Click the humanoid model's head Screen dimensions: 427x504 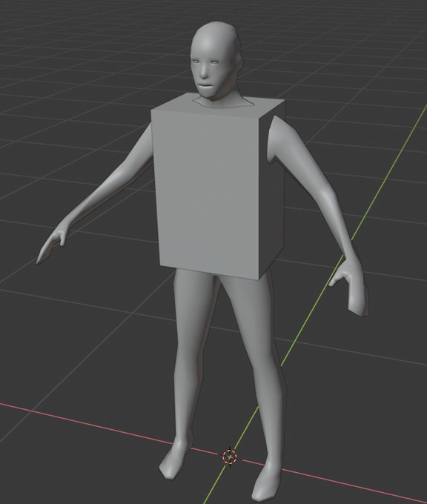(215, 60)
